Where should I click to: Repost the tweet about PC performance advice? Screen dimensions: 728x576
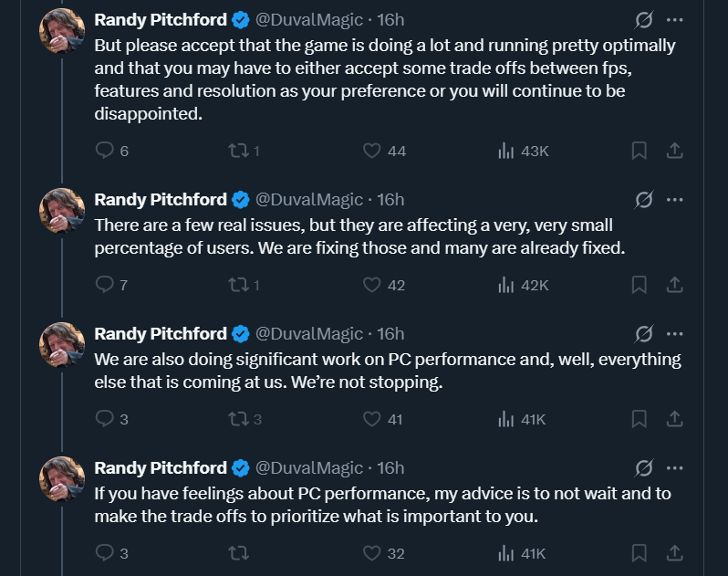click(x=239, y=553)
